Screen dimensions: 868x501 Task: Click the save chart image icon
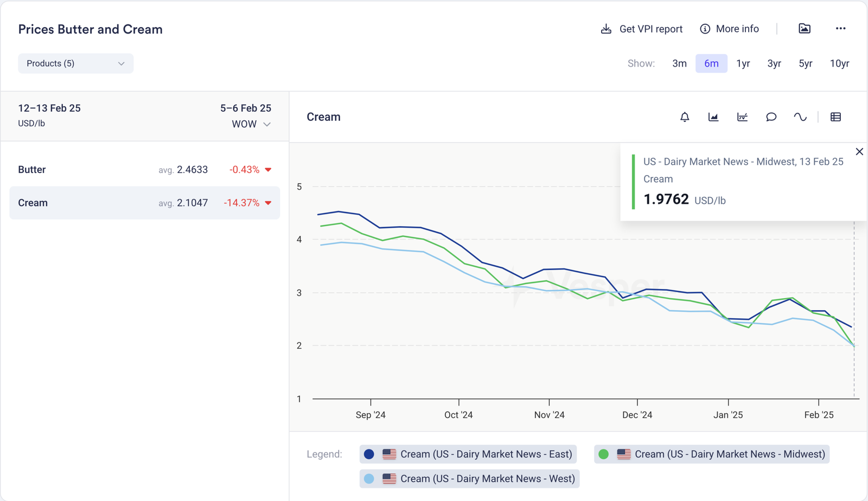(805, 29)
